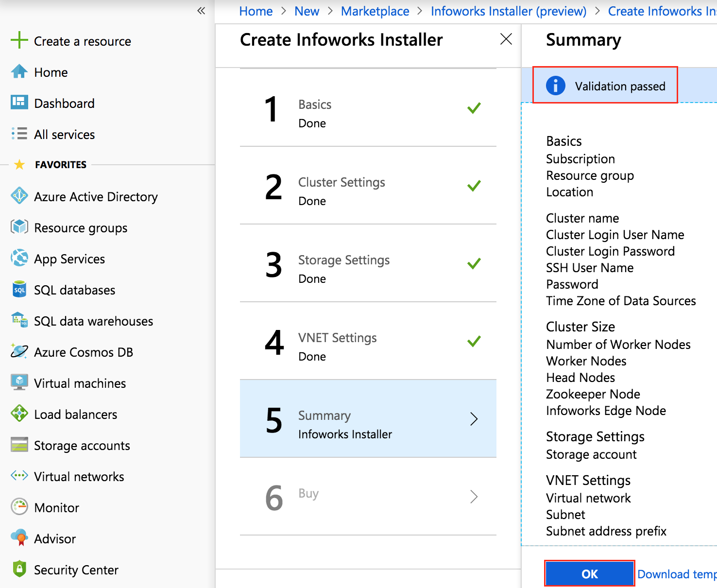Click the Virtual networks icon
The width and height of the screenshot is (717, 588).
point(19,476)
